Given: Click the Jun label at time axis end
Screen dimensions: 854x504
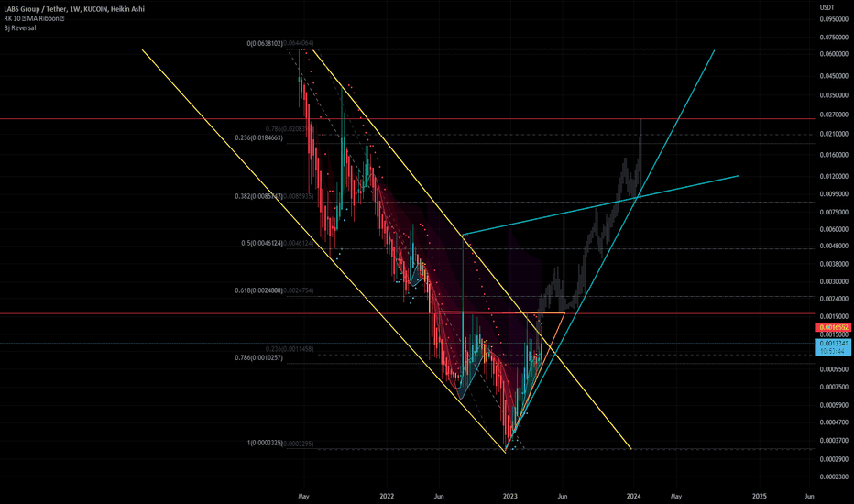Looking at the screenshot, I should point(809,497).
